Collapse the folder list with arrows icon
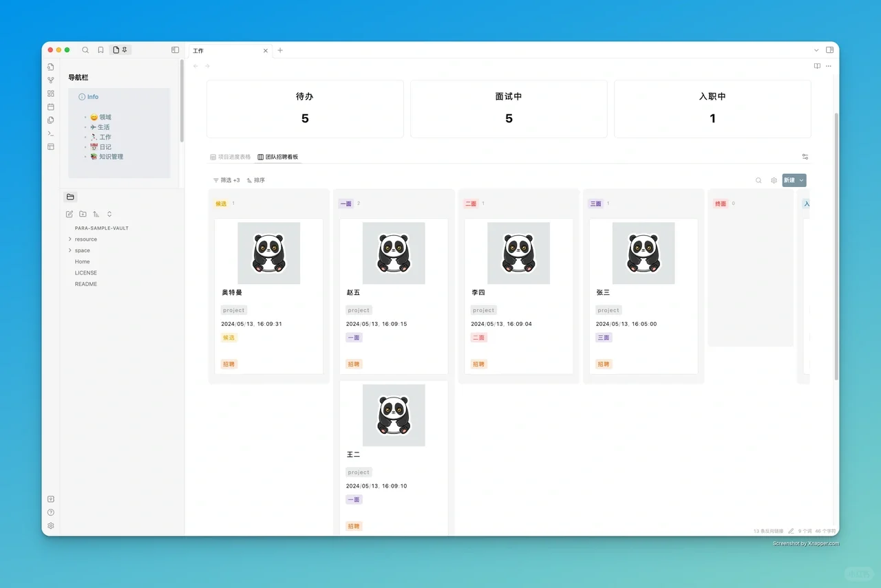This screenshot has height=588, width=881. pyautogui.click(x=109, y=214)
